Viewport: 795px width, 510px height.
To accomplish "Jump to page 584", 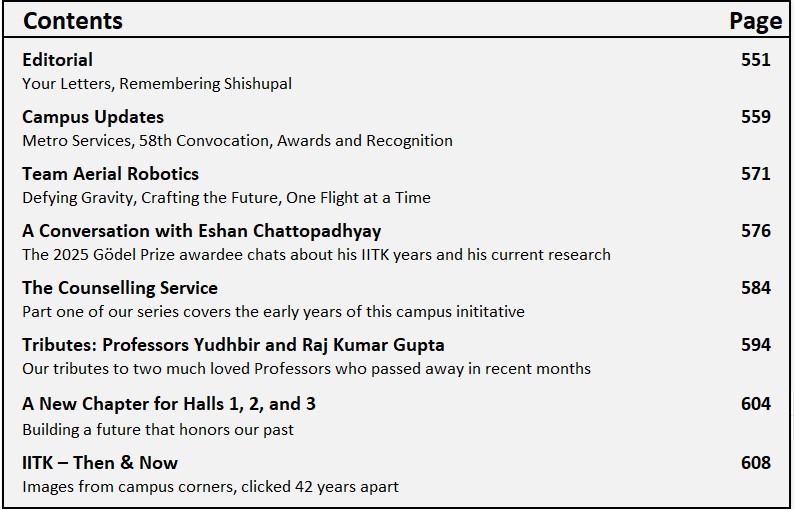I will 755,288.
